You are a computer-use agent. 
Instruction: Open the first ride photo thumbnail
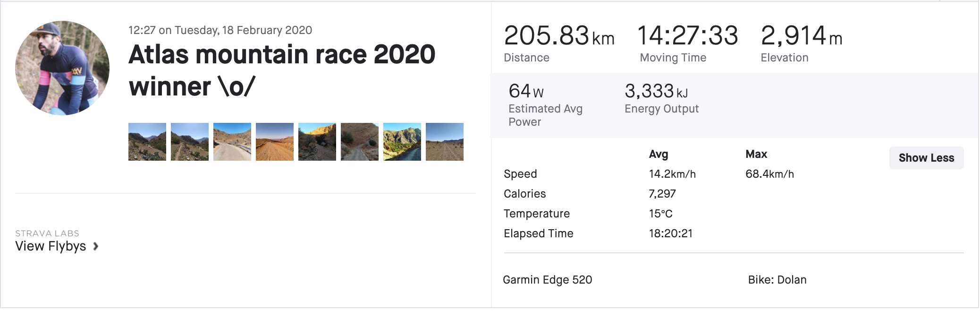pos(147,142)
